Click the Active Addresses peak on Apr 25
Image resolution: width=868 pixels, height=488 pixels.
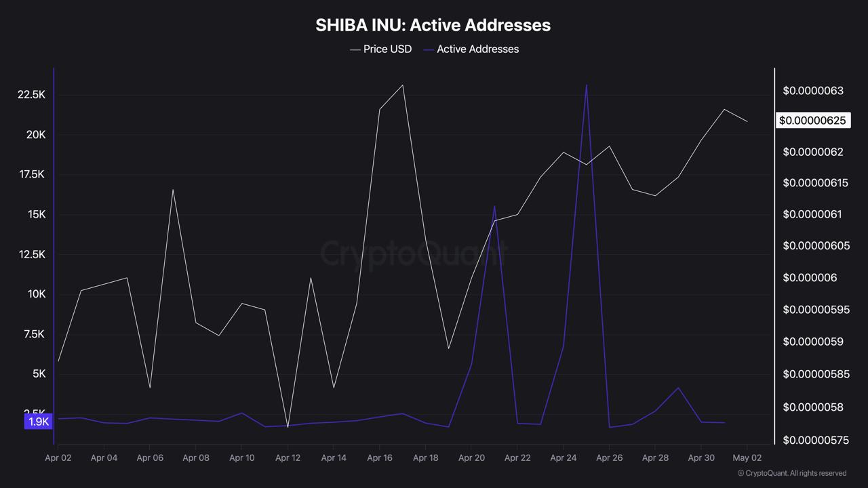click(587, 85)
